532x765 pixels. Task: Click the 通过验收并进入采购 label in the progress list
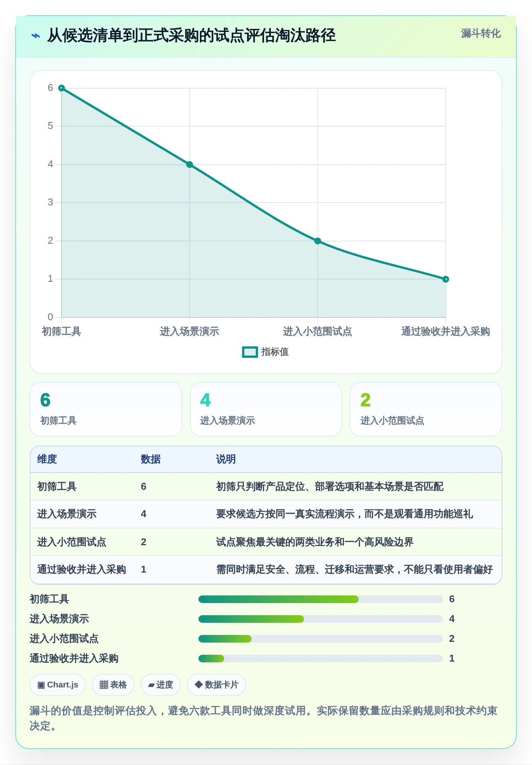[x=74, y=659]
